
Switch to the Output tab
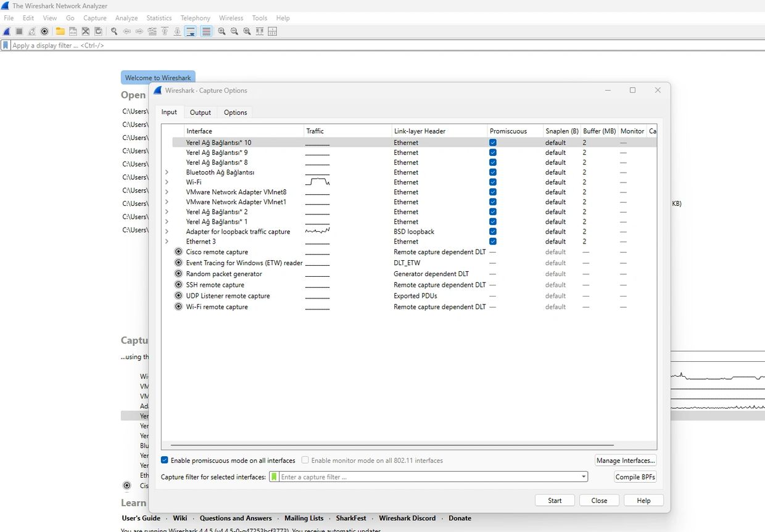200,112
